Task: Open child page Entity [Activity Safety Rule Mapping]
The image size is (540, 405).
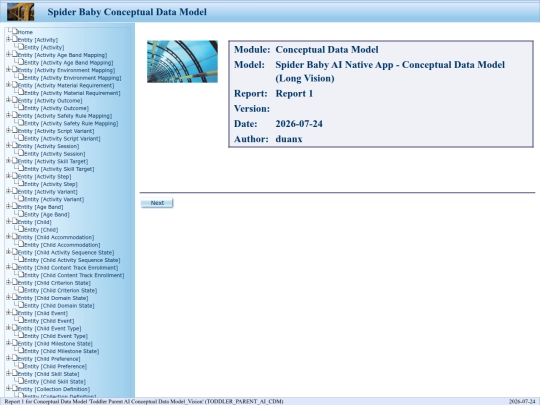Action: [x=71, y=123]
